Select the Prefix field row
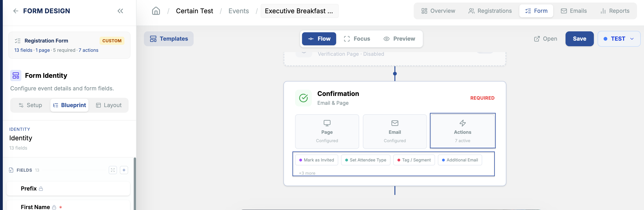Viewport: 644px width, 210px height. (x=68, y=189)
